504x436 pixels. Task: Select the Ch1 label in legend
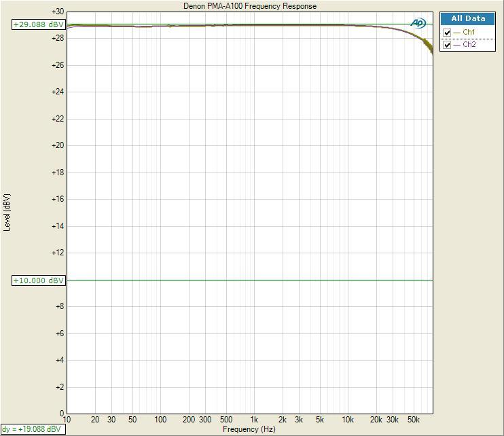(469, 33)
